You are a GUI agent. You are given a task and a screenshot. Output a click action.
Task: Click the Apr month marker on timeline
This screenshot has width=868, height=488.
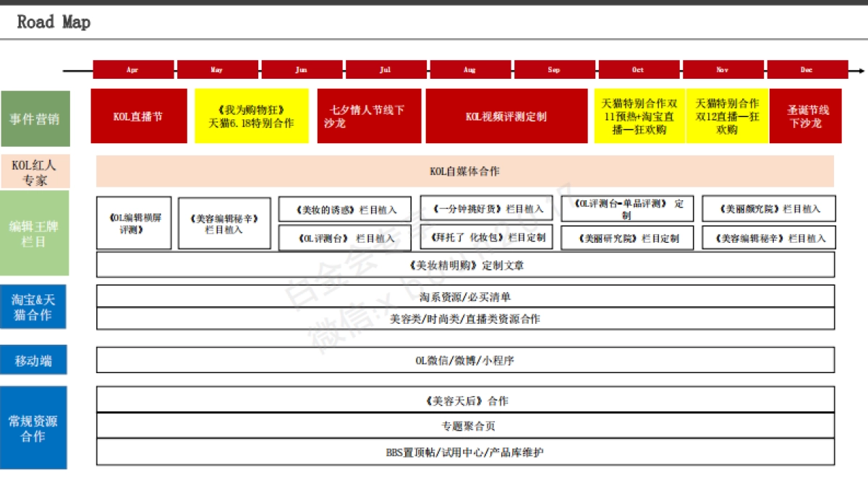pos(133,70)
